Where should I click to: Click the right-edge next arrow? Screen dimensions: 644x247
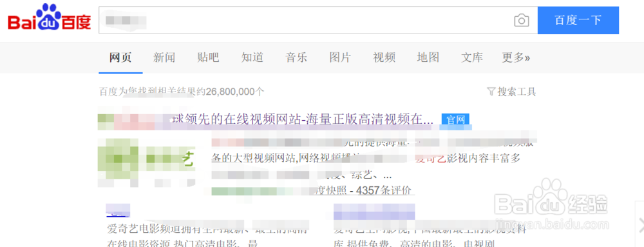click(x=640, y=225)
